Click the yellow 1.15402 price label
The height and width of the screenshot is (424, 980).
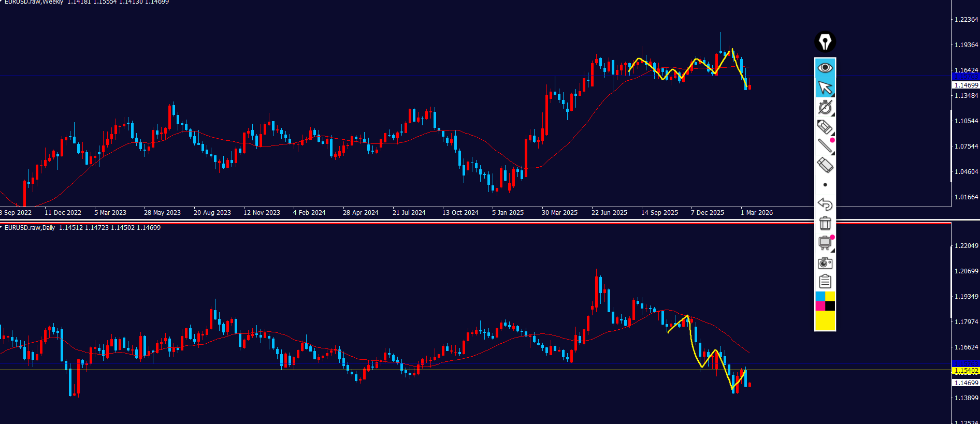pos(966,371)
